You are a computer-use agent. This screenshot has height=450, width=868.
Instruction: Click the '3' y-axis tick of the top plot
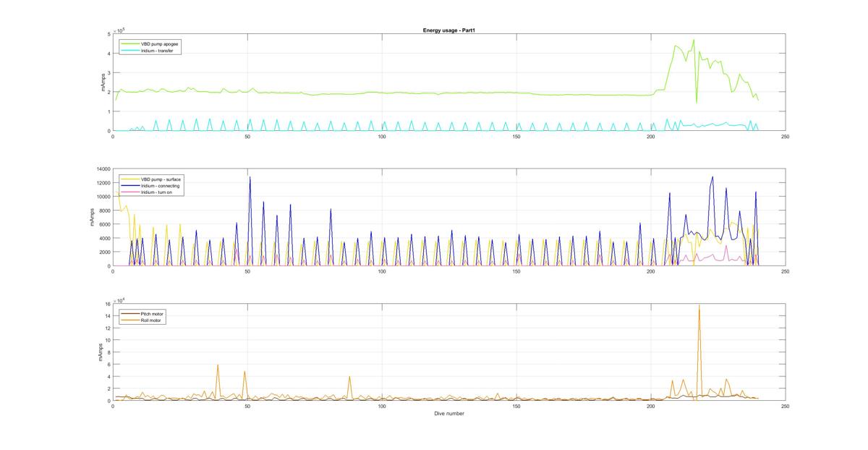click(x=109, y=73)
